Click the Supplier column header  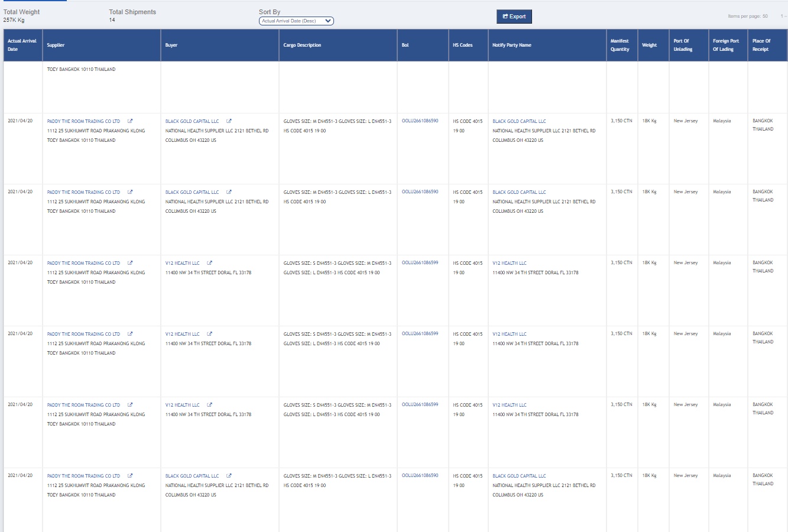click(x=56, y=45)
